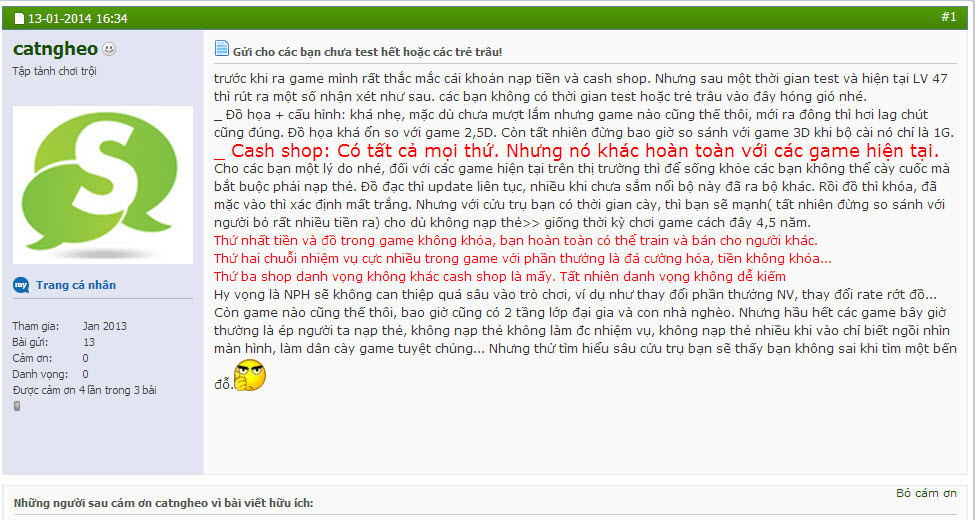This screenshot has width=980, height=520.
Task: Open the Trang cá nhân link
Action: (76, 285)
